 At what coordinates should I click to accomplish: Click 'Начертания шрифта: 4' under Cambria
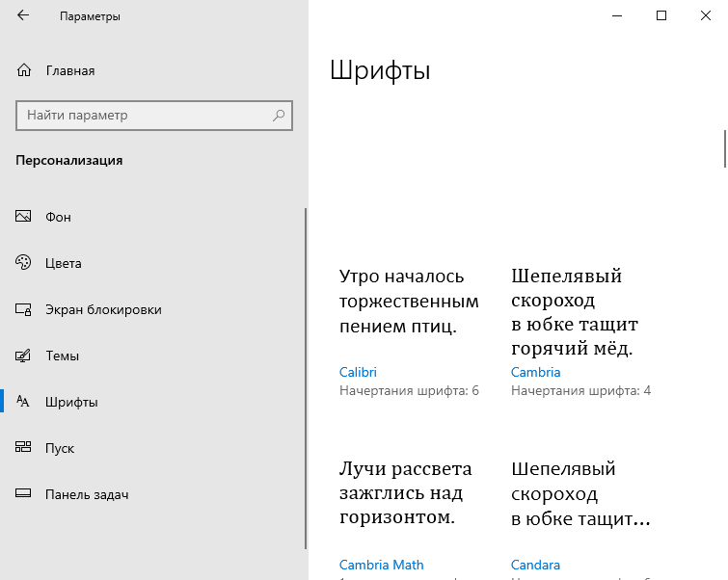click(580, 391)
